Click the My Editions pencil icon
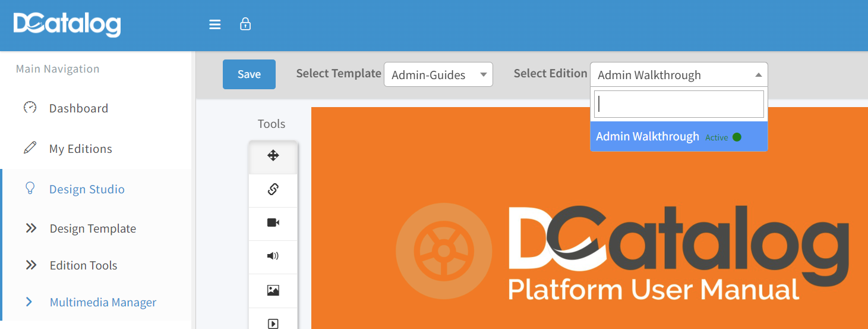 (30, 148)
